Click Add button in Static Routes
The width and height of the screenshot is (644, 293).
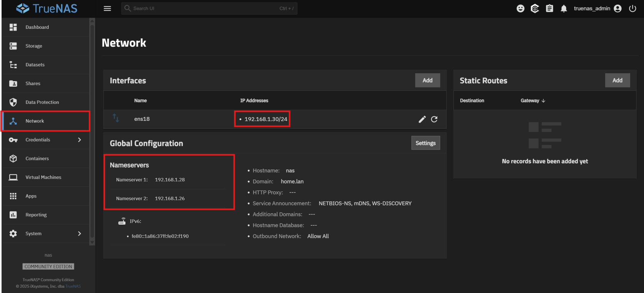pos(617,81)
